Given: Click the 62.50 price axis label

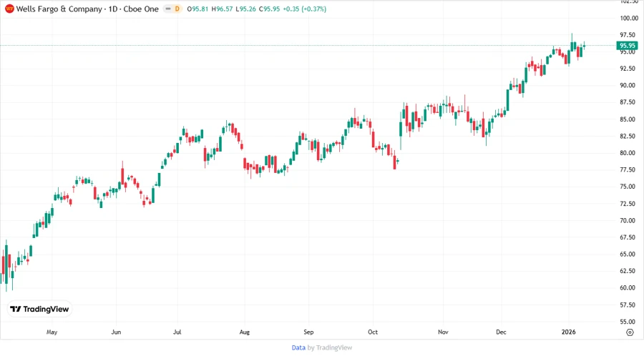Looking at the screenshot, I should (x=628, y=271).
